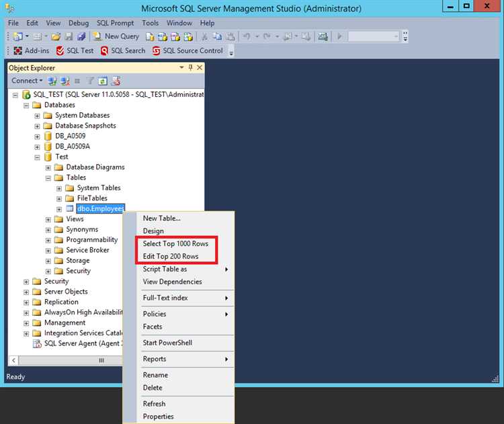Open the Connect dropdown in Object Explorer
The image size is (504, 424).
click(x=27, y=81)
